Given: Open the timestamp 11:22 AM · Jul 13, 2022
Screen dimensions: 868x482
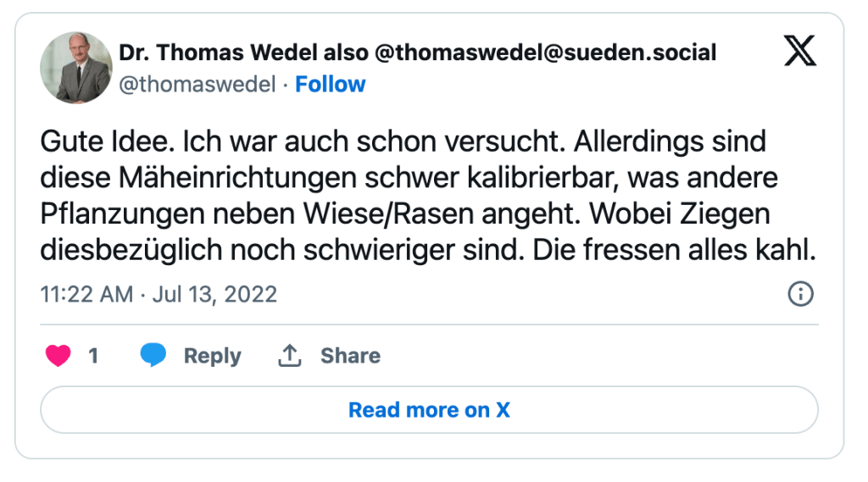Looking at the screenshot, I should (x=159, y=294).
